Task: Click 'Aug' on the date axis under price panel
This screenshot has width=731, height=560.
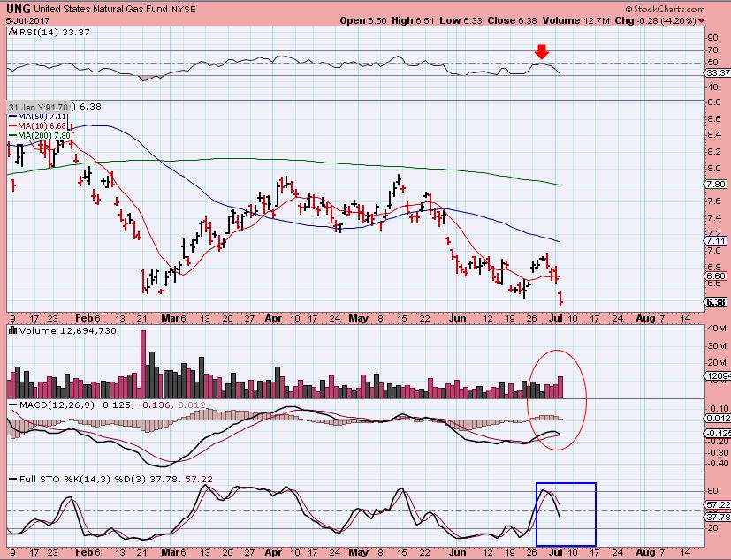Action: point(645,319)
